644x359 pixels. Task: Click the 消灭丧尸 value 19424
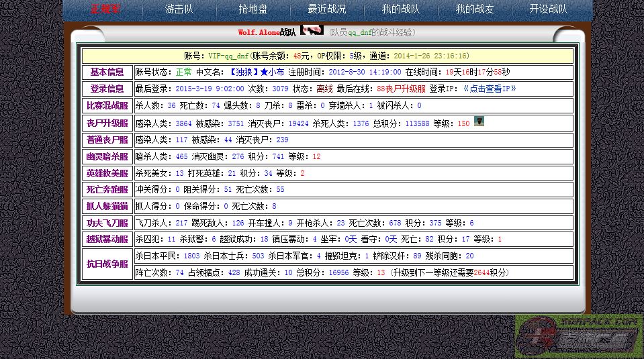[299, 123]
